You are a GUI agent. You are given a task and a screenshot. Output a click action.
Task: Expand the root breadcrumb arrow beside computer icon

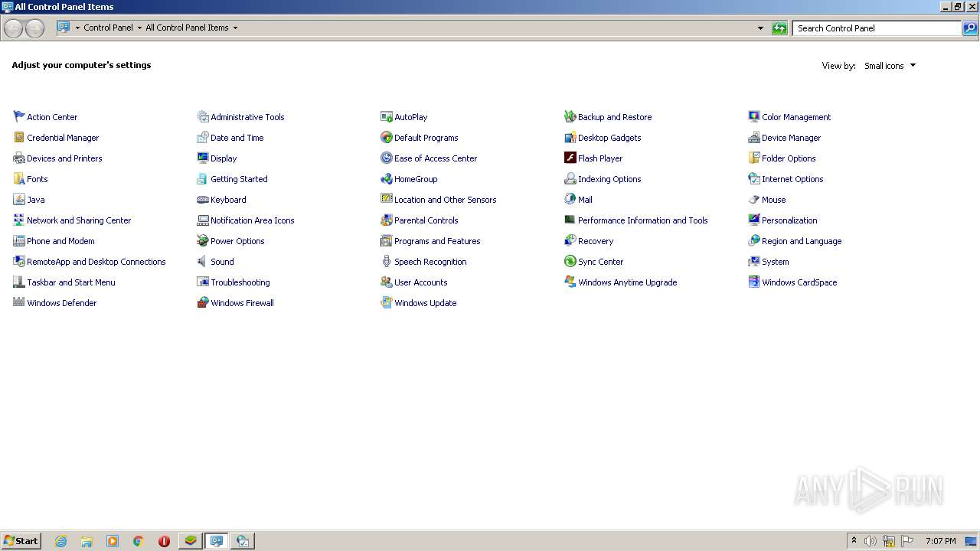pyautogui.click(x=77, y=28)
